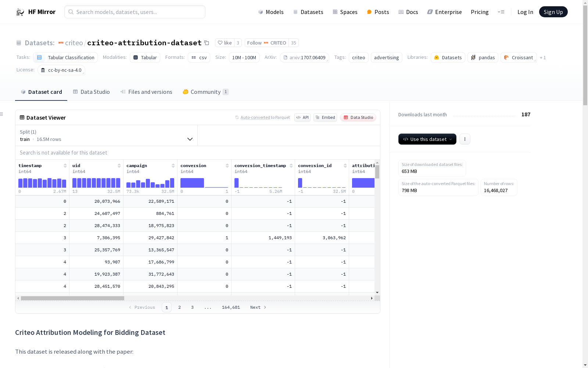Open the navigation overflow menu icon

(501, 12)
